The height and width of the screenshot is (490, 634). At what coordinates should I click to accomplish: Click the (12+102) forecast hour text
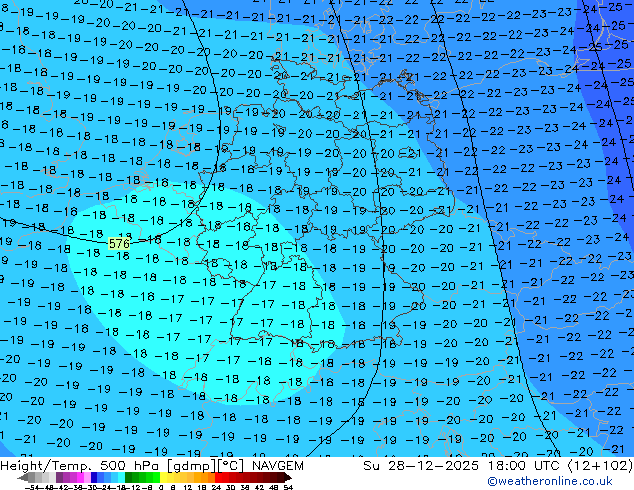point(600,466)
